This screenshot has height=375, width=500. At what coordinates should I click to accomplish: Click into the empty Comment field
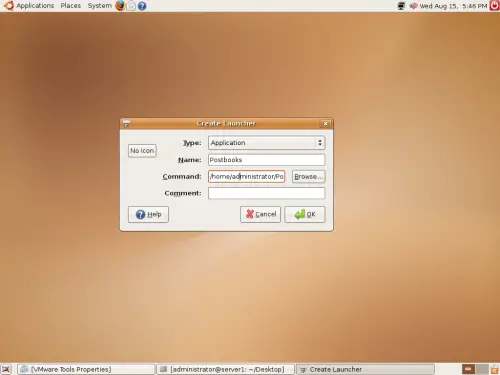click(x=267, y=193)
